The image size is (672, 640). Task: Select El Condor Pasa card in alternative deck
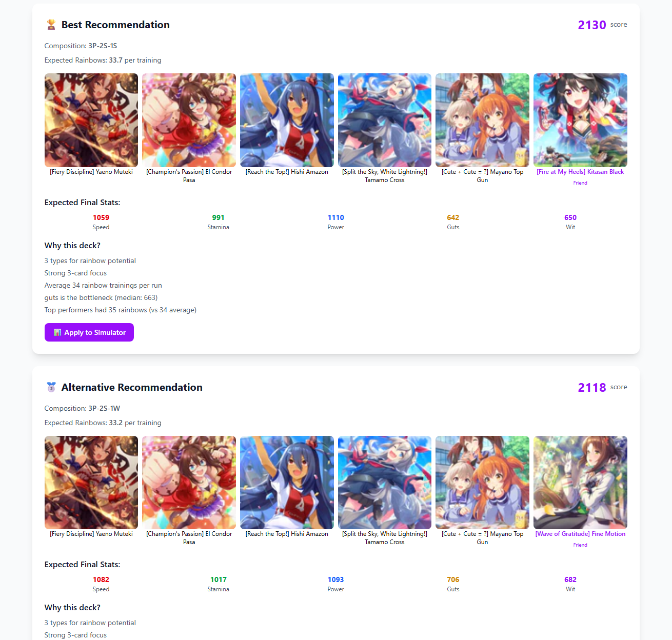(189, 483)
